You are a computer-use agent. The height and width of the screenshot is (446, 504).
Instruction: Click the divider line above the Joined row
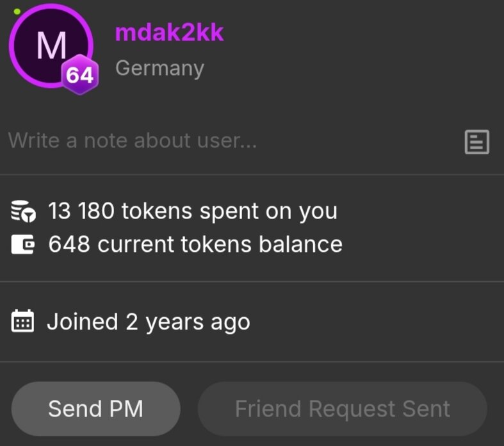pyautogui.click(x=252, y=281)
